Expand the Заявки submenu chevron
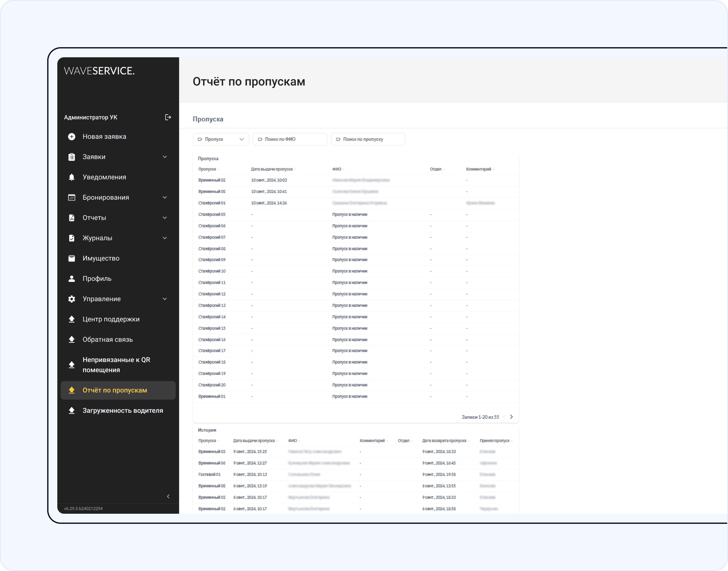 (x=165, y=157)
